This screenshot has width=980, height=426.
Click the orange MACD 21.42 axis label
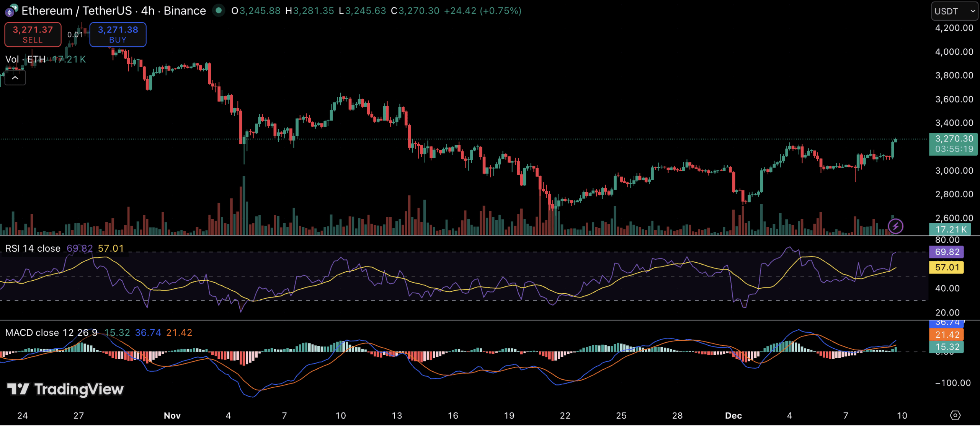point(946,335)
